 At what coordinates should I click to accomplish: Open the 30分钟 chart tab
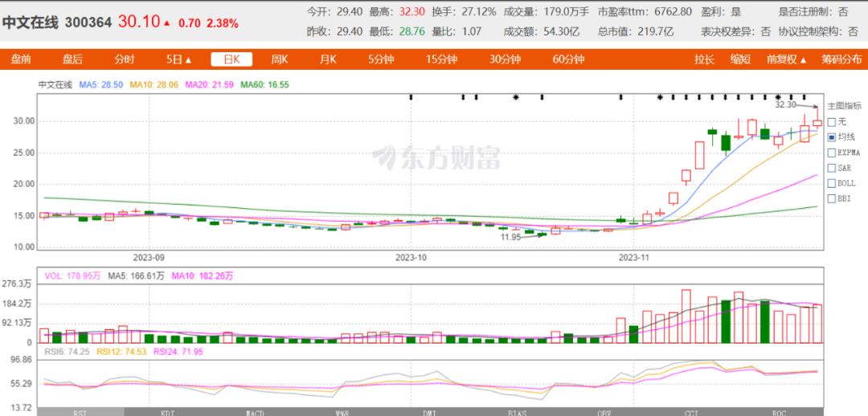click(x=505, y=59)
